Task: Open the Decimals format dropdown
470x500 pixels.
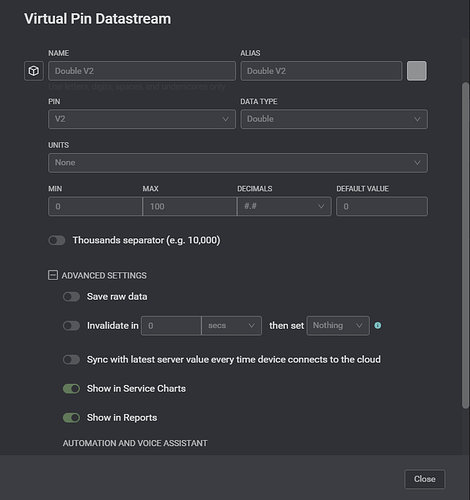Action: [284, 206]
